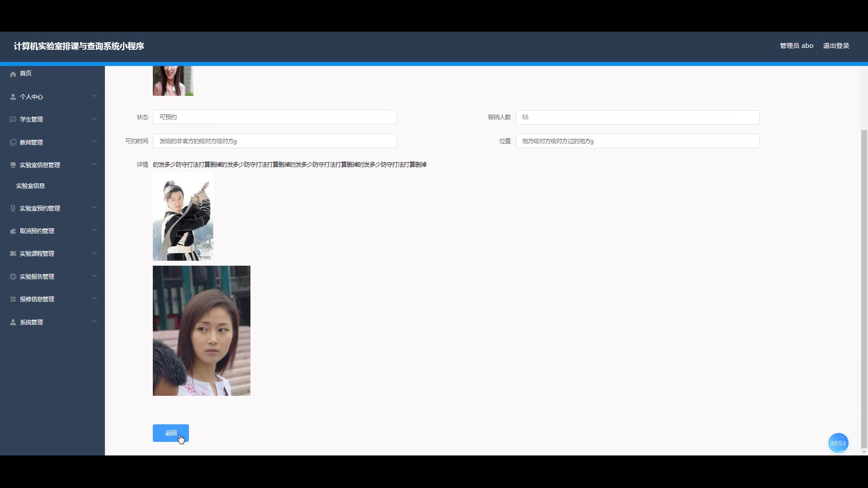The width and height of the screenshot is (868, 488).
Task: Click the scrollbar down arrow
Action: (864, 452)
